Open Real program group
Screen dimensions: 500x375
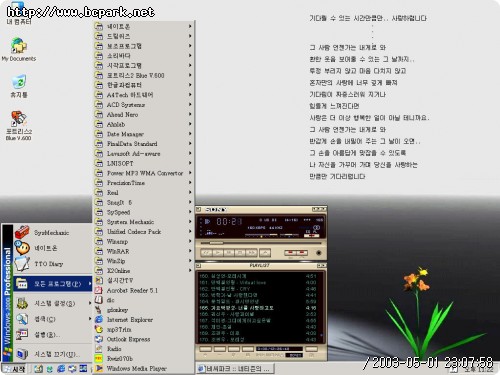tap(143, 193)
